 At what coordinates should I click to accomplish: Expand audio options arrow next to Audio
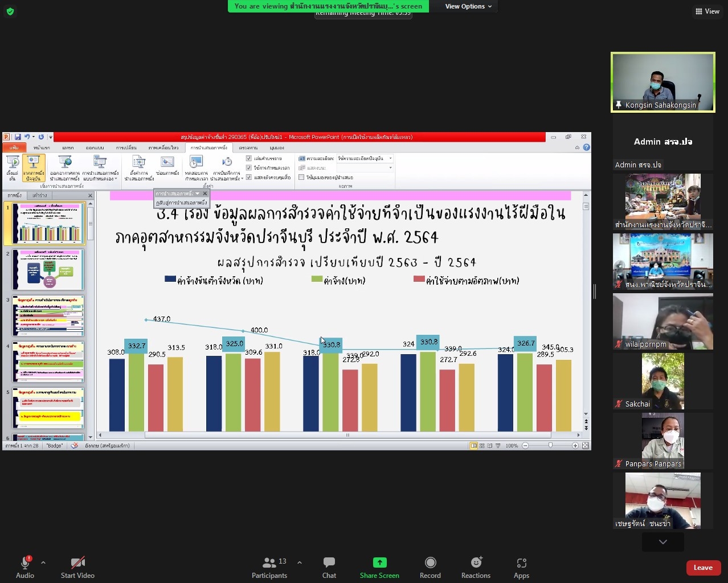(43, 563)
